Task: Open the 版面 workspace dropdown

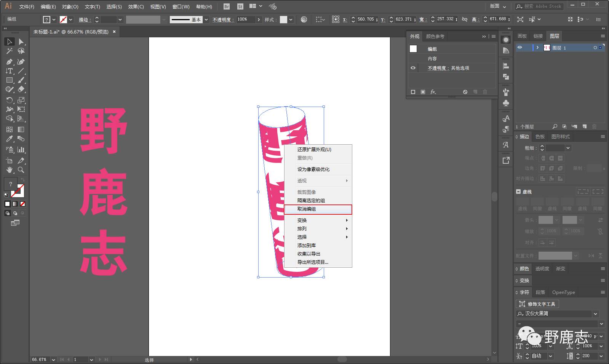Action: click(x=498, y=6)
